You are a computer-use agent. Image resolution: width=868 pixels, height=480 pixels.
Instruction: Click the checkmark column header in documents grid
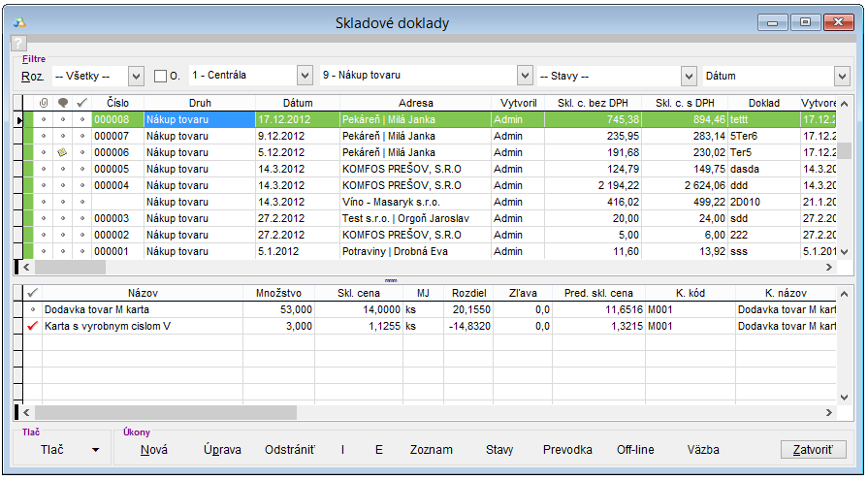(82, 103)
